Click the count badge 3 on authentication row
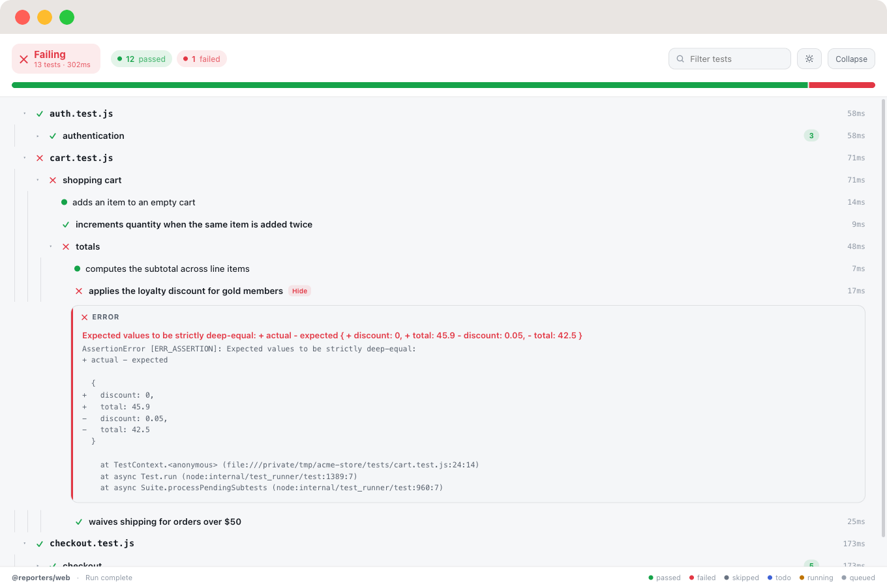Viewport: 887px width, 588px height. coord(811,136)
